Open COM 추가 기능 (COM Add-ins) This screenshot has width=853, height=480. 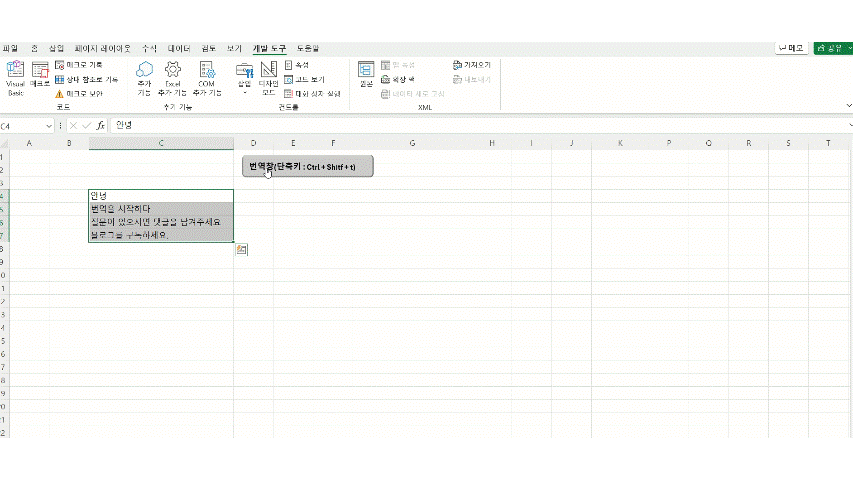(207, 79)
